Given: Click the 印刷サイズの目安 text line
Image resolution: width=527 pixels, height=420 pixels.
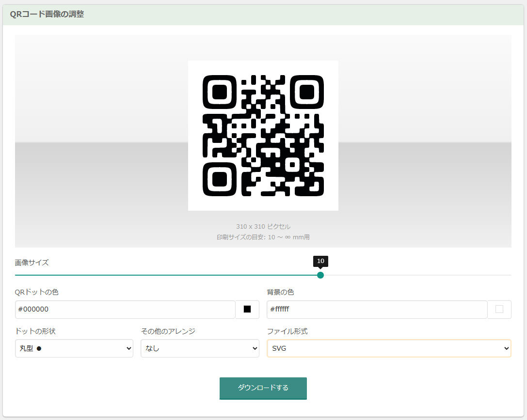Looking at the screenshot, I should coord(263,237).
